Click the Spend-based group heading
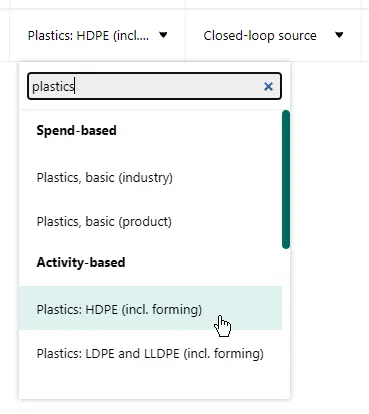 (x=76, y=130)
